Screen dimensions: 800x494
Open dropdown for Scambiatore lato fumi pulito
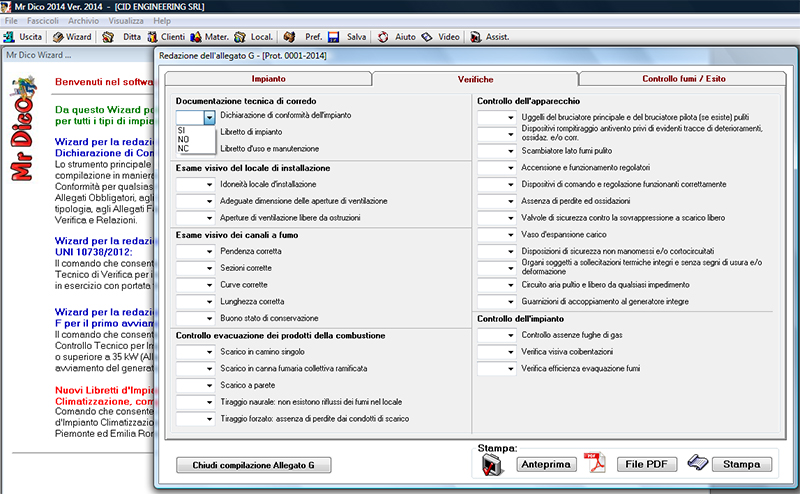click(508, 149)
